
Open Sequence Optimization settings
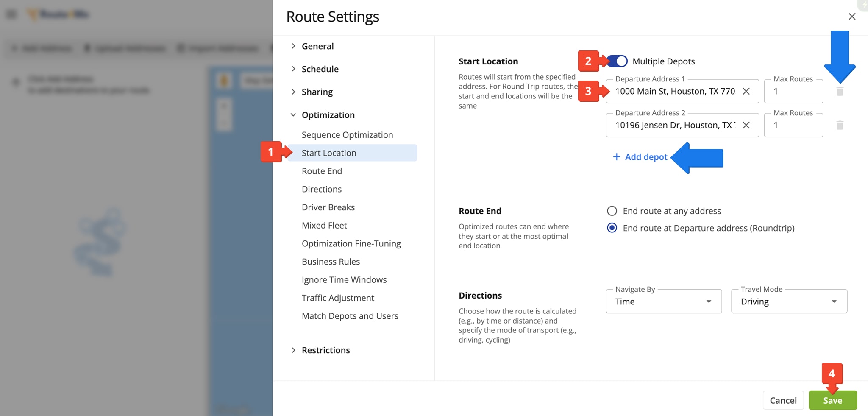[x=348, y=135]
